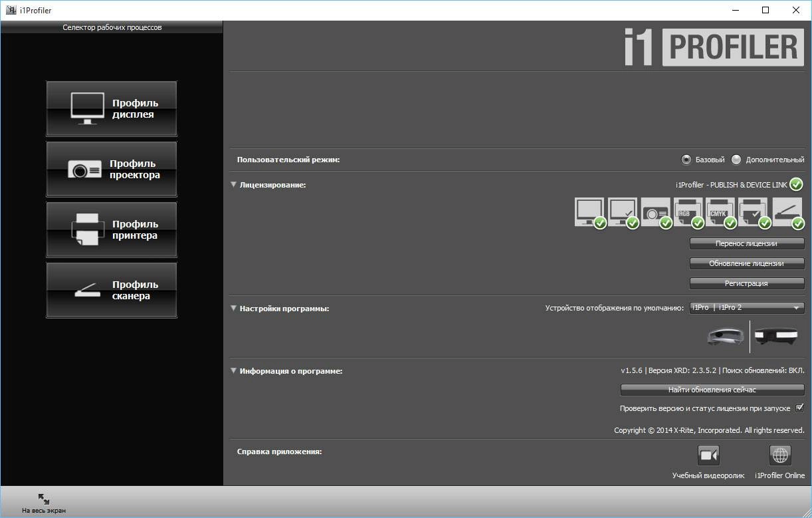The height and width of the screenshot is (518, 812).
Task: Select the i1Pro device image
Action: pos(726,336)
